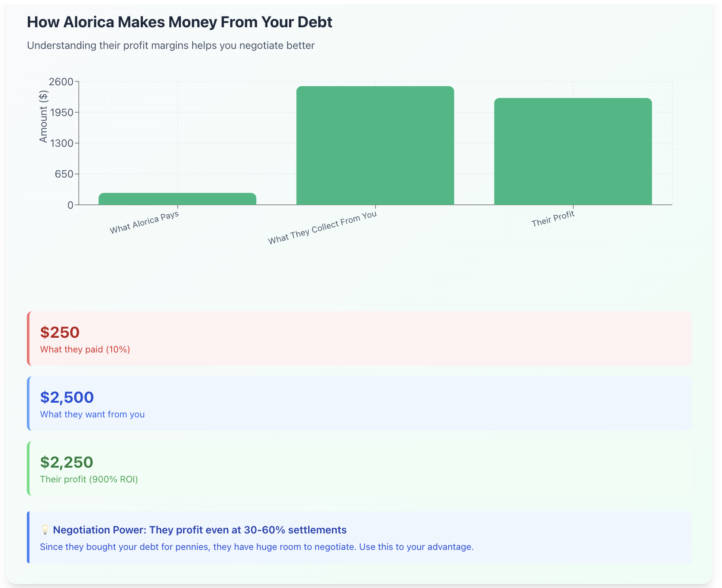The image size is (722, 588).
Task: Click the 'Amount ($)' axis title
Action: (43, 116)
